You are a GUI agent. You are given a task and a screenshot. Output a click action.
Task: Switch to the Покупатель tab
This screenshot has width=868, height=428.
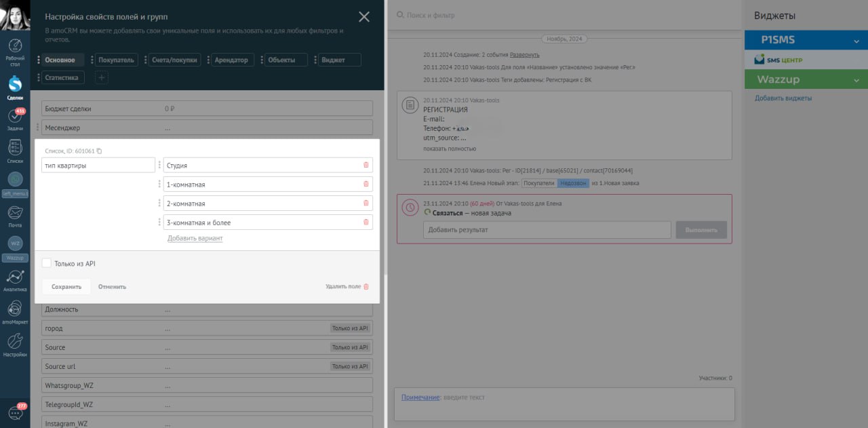point(117,60)
